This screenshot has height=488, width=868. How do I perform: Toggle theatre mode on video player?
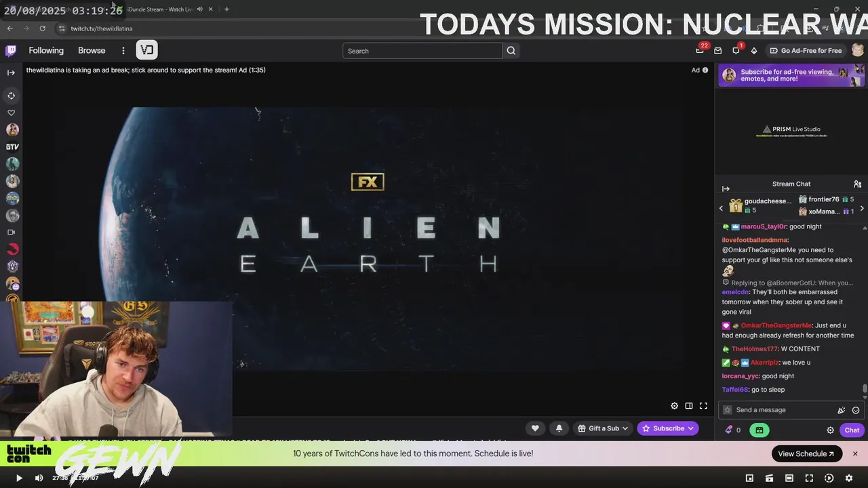pyautogui.click(x=688, y=406)
